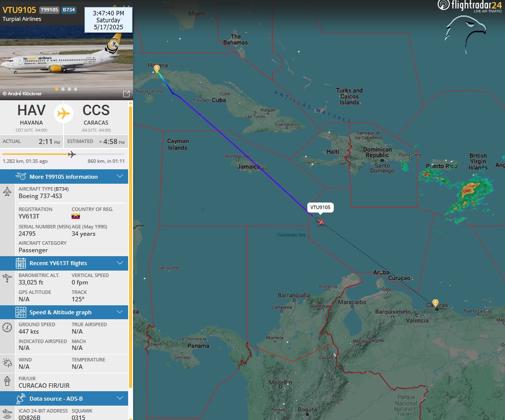Click the actual departure 2:11 PM

pyautogui.click(x=49, y=141)
